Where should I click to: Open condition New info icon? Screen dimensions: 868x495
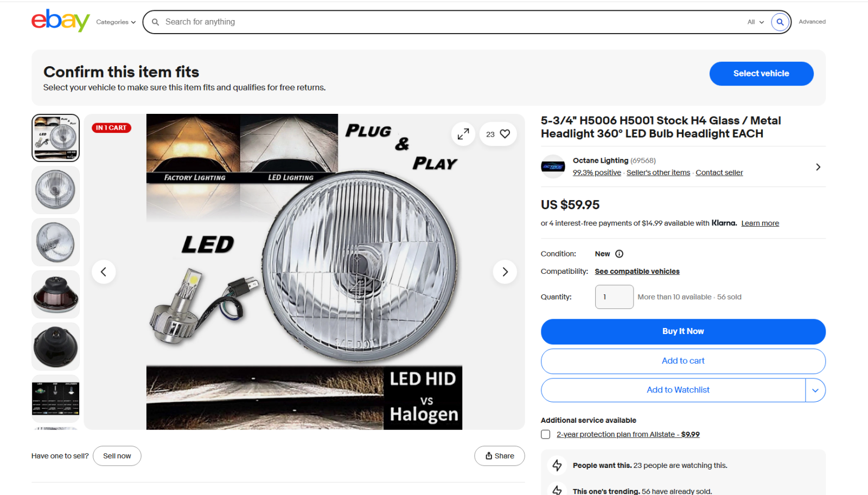(619, 254)
